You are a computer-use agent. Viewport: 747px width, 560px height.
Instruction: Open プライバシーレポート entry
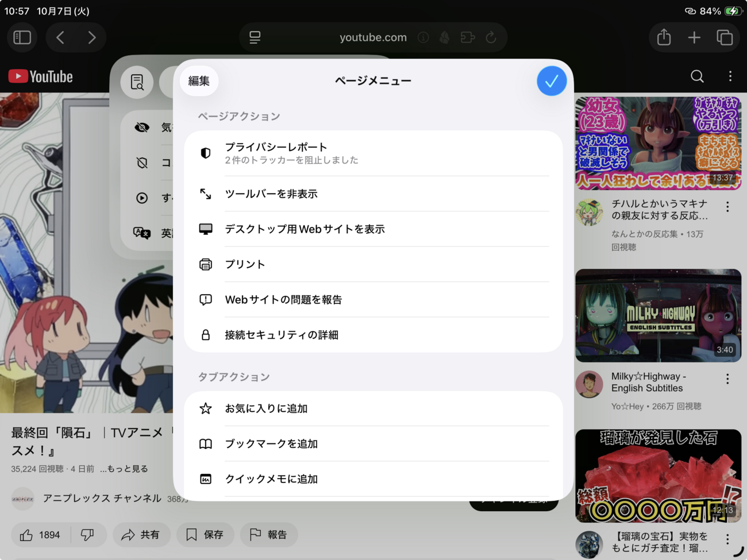coord(373,153)
